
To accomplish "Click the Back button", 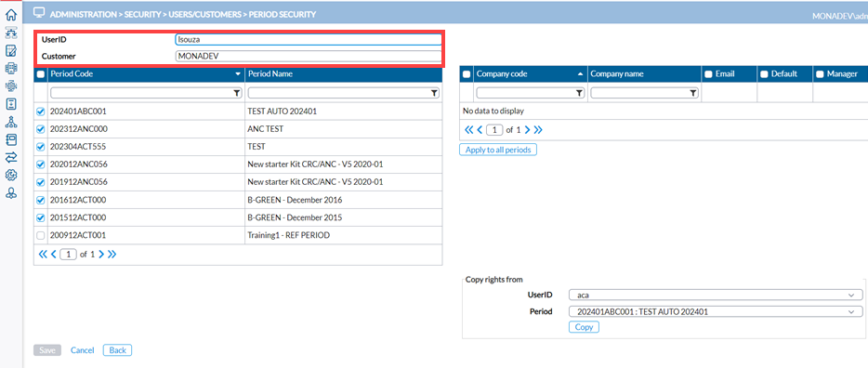I will click(x=117, y=350).
